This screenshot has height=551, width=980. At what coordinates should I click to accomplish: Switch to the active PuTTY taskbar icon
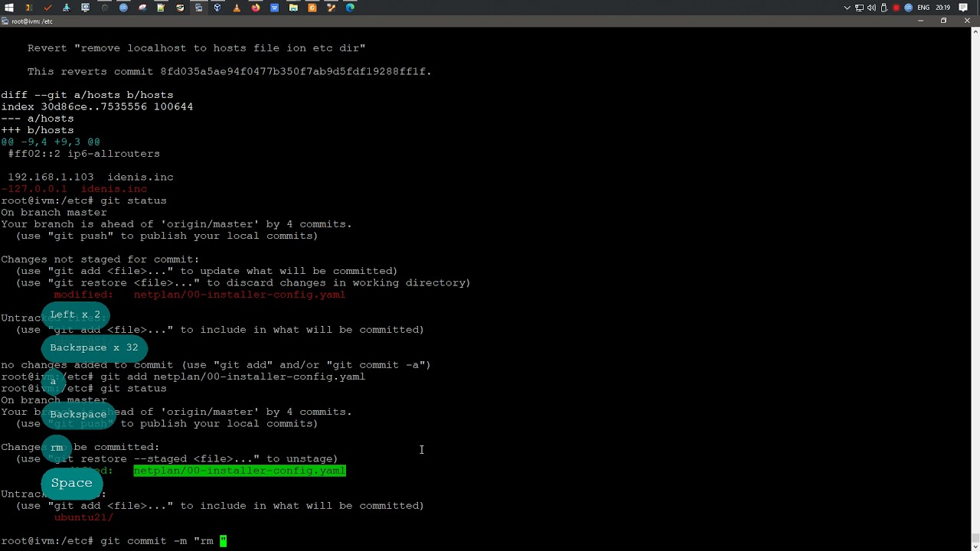(198, 8)
